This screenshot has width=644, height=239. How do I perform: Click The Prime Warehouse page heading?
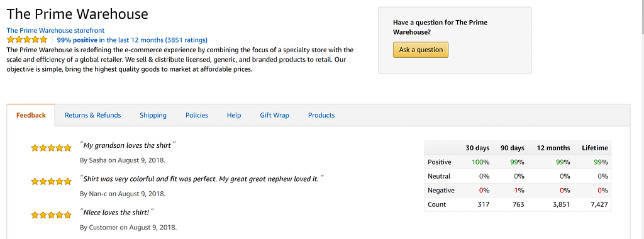77,14
